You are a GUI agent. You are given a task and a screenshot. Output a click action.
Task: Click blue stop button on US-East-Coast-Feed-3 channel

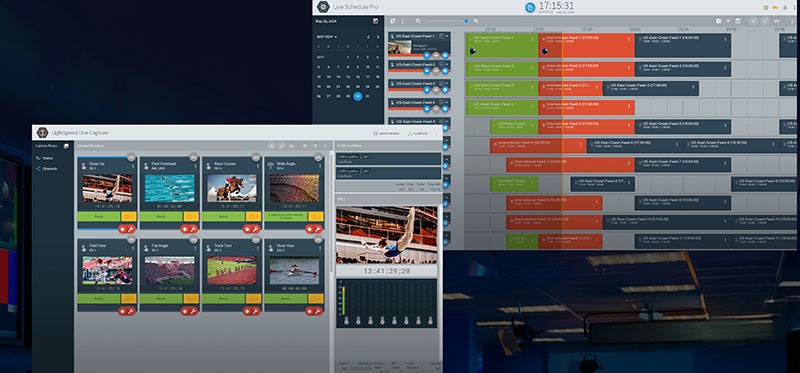[x=427, y=90]
